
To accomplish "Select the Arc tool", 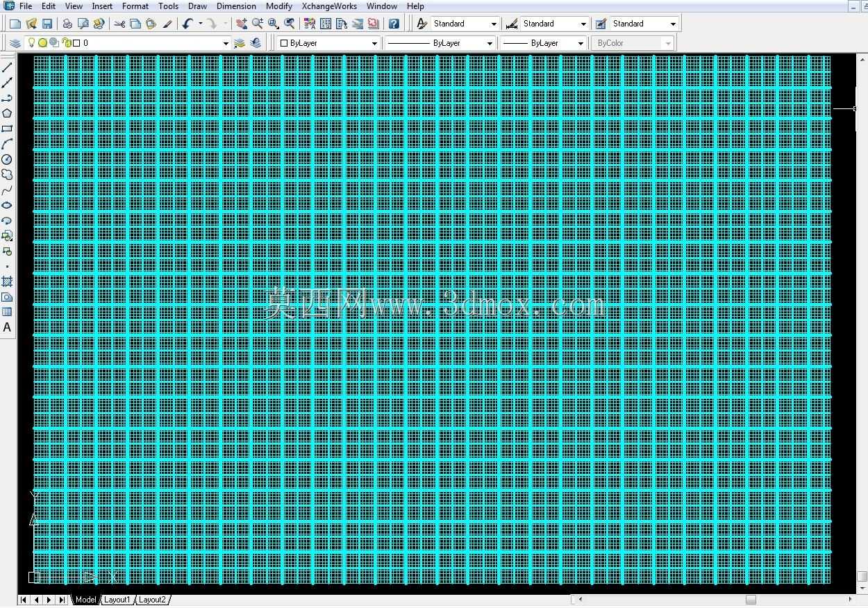I will click(x=7, y=144).
